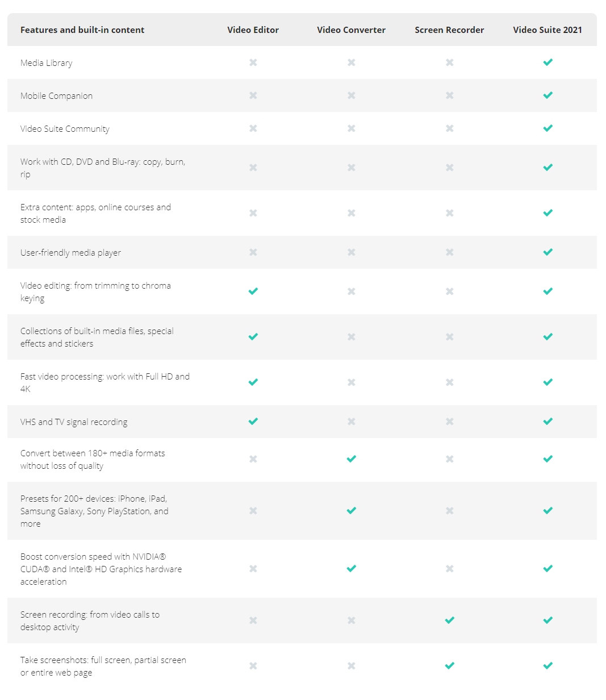Click Video Suite 2021 checkmark for media player row

[548, 252]
